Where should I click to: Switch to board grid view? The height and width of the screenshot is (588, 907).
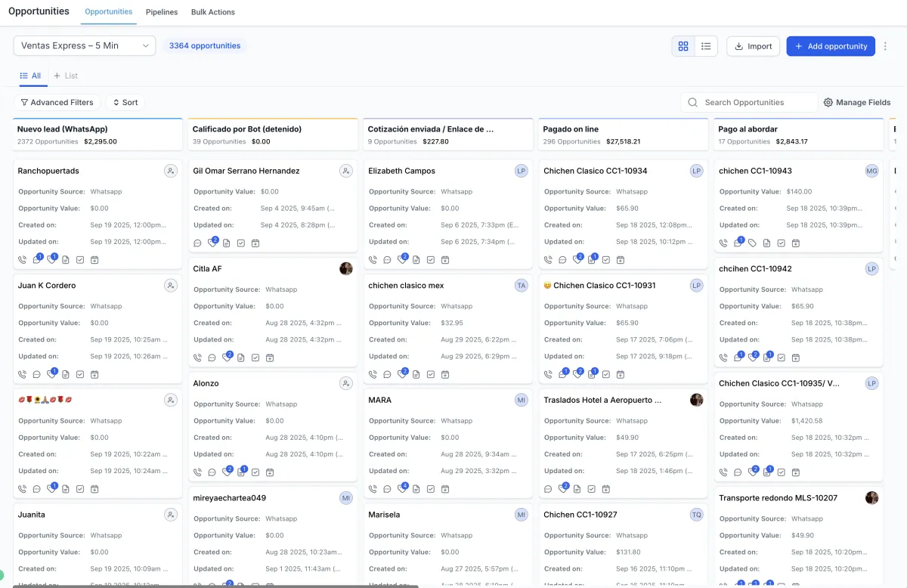click(683, 46)
